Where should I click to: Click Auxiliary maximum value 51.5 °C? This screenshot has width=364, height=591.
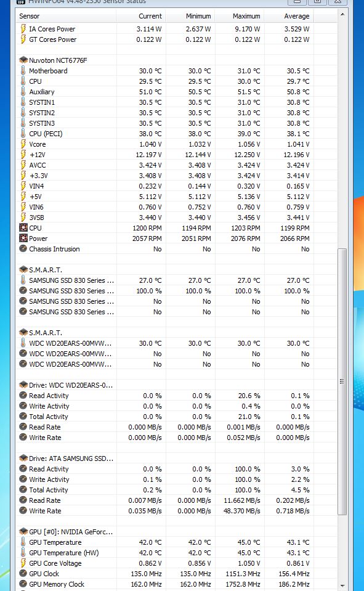[x=249, y=92]
